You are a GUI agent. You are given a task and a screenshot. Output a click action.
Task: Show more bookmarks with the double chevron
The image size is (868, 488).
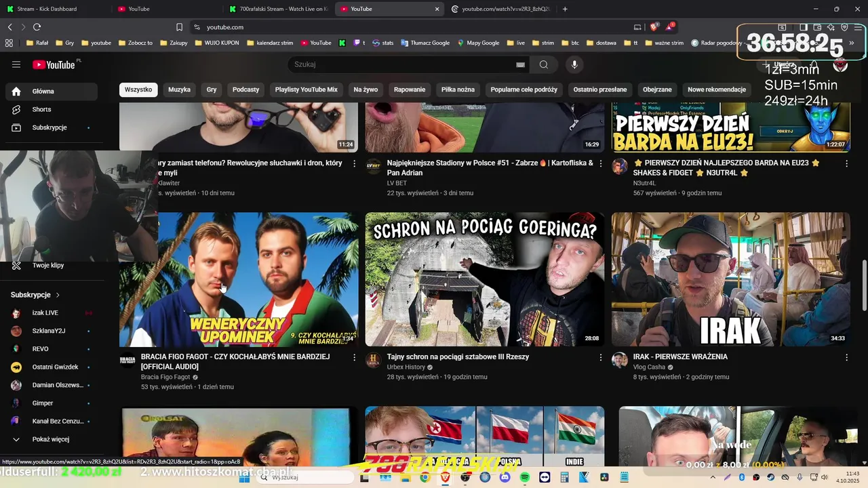[852, 43]
